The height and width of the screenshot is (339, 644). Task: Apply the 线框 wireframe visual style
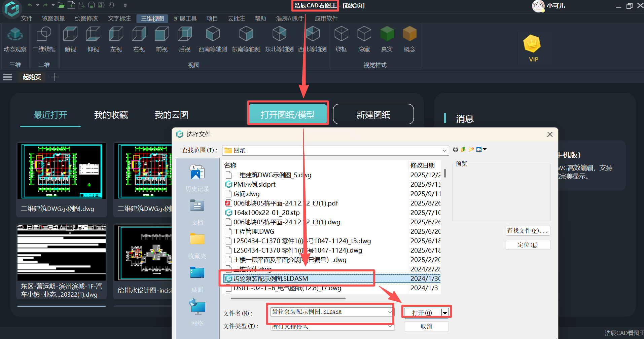tap(341, 40)
